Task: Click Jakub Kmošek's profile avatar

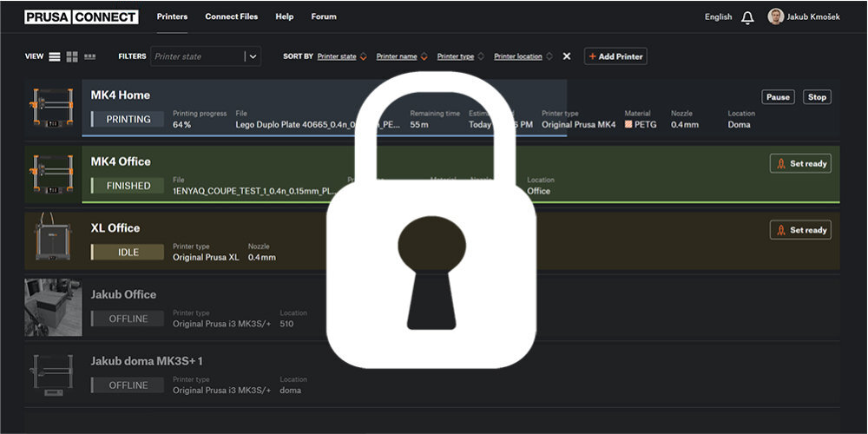Action: (775, 16)
